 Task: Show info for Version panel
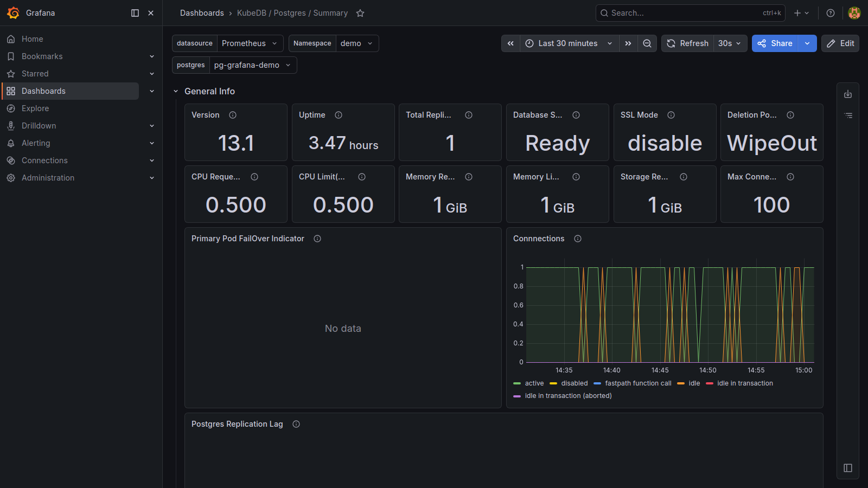coord(233,115)
